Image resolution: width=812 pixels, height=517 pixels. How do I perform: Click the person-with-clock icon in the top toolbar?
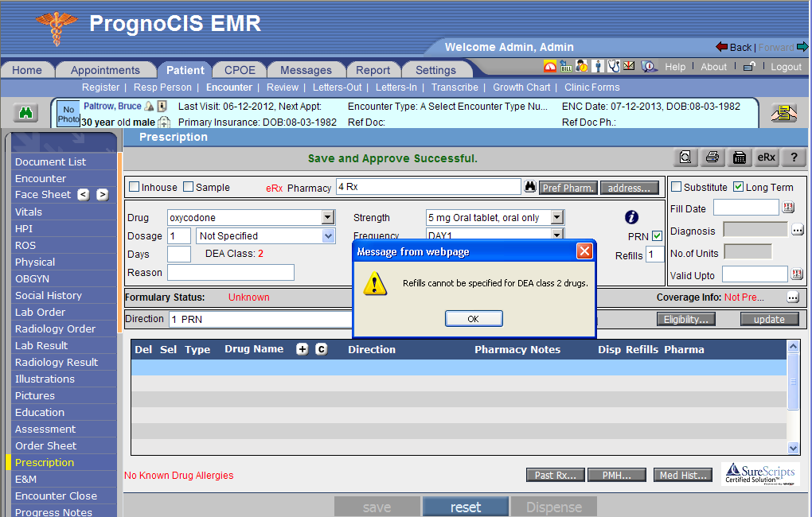tap(582, 66)
